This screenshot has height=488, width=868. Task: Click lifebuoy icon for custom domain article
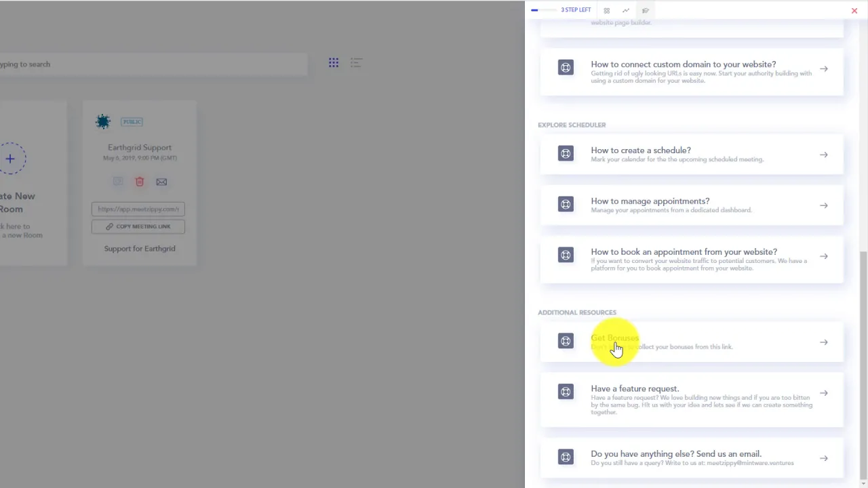click(566, 67)
